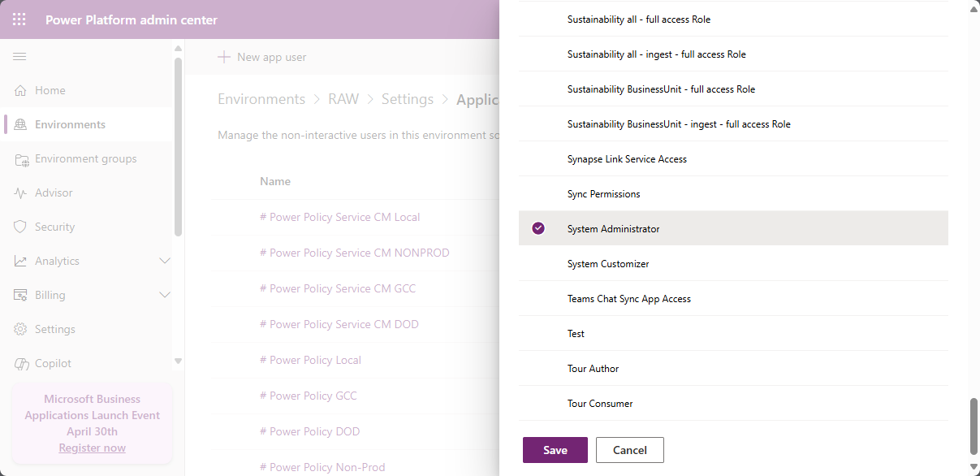Image resolution: width=980 pixels, height=476 pixels.
Task: Click the plus icon for New app user
Action: pyautogui.click(x=224, y=57)
